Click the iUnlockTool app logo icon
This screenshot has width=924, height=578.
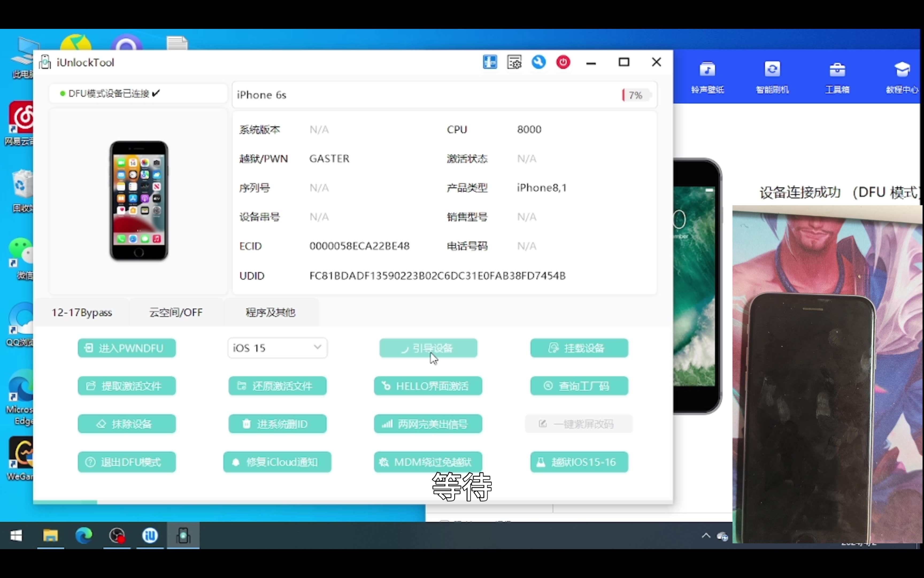pyautogui.click(x=45, y=62)
